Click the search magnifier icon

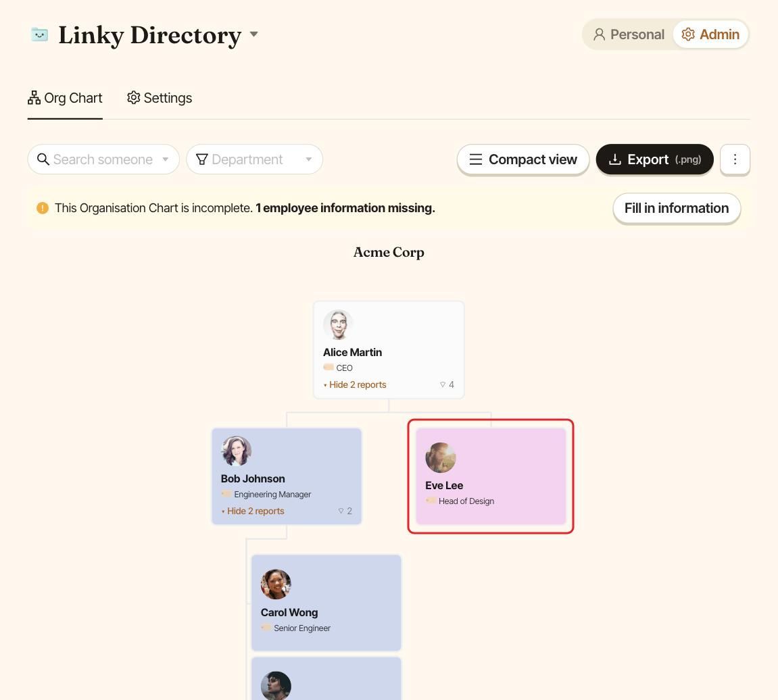click(43, 159)
